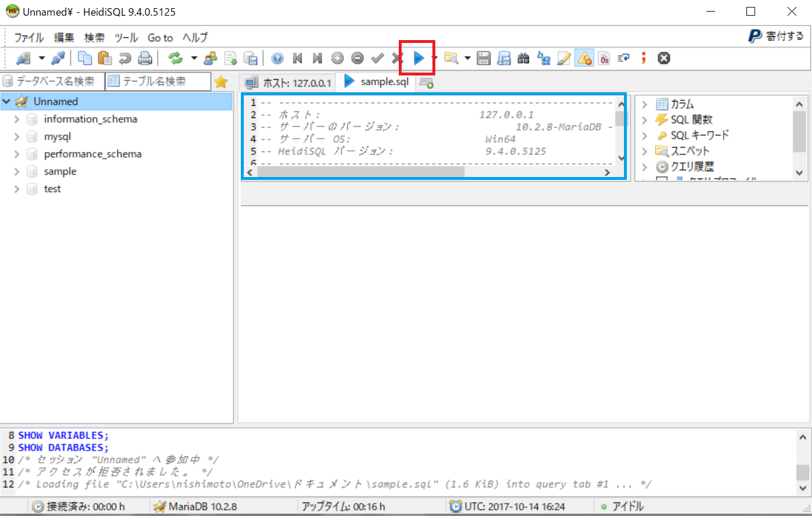The height and width of the screenshot is (516, 812).
Task: Click the reformat SQL pencil icon
Action: pos(564,58)
